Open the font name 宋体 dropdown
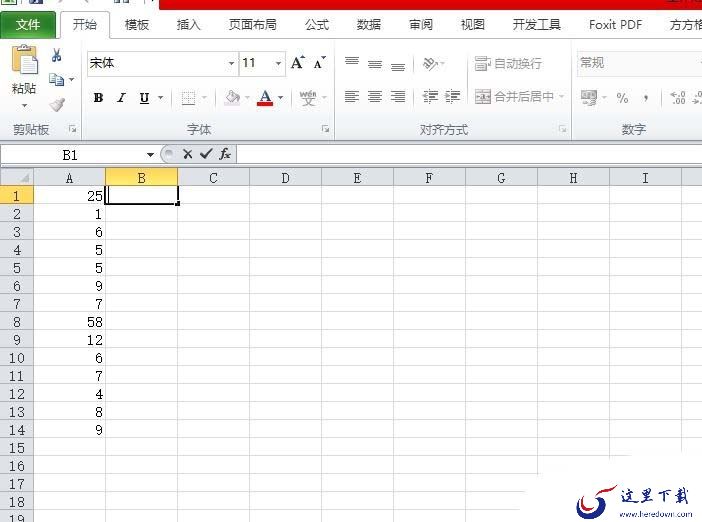Image resolution: width=702 pixels, height=522 pixels. tap(231, 63)
